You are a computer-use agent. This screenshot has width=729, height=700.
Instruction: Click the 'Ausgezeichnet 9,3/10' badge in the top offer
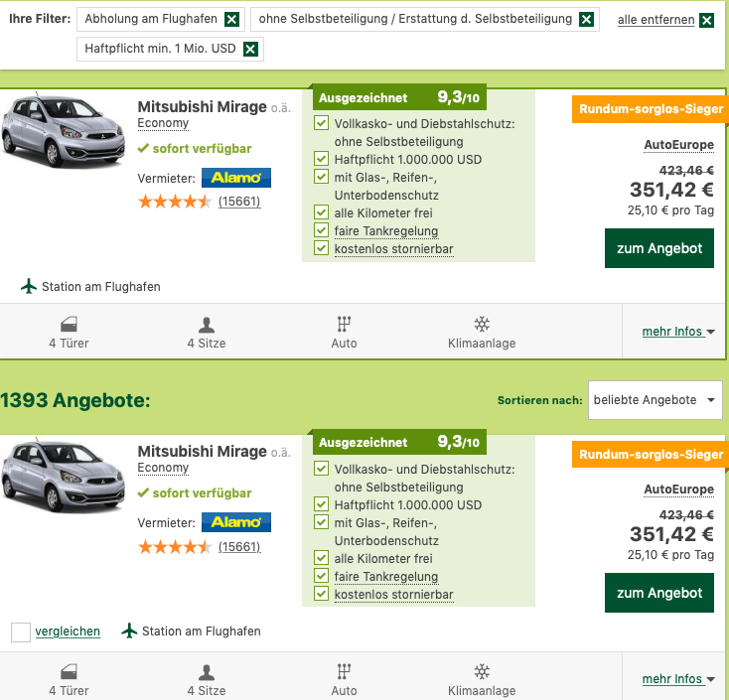399,97
